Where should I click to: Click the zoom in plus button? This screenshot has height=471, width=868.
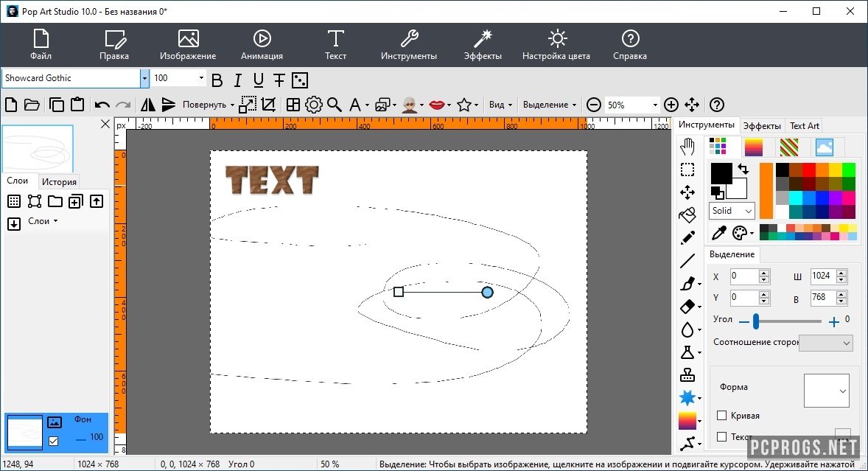point(671,105)
